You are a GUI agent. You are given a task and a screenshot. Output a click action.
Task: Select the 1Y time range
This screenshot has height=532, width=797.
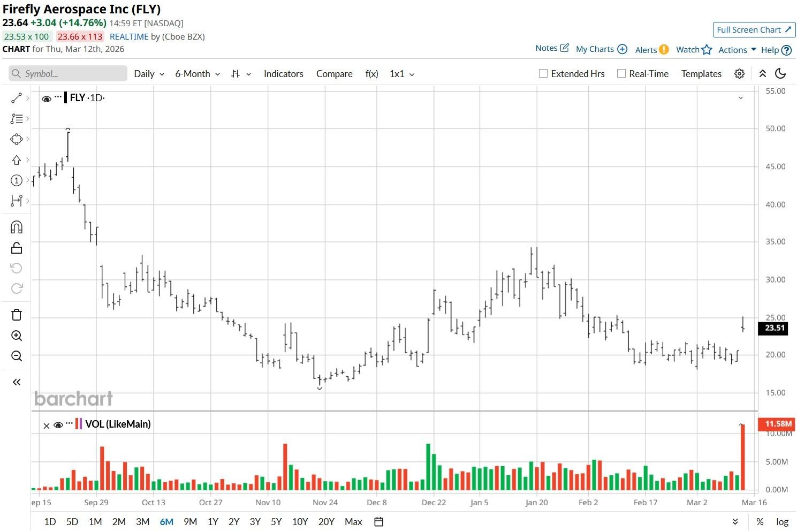[x=213, y=522]
